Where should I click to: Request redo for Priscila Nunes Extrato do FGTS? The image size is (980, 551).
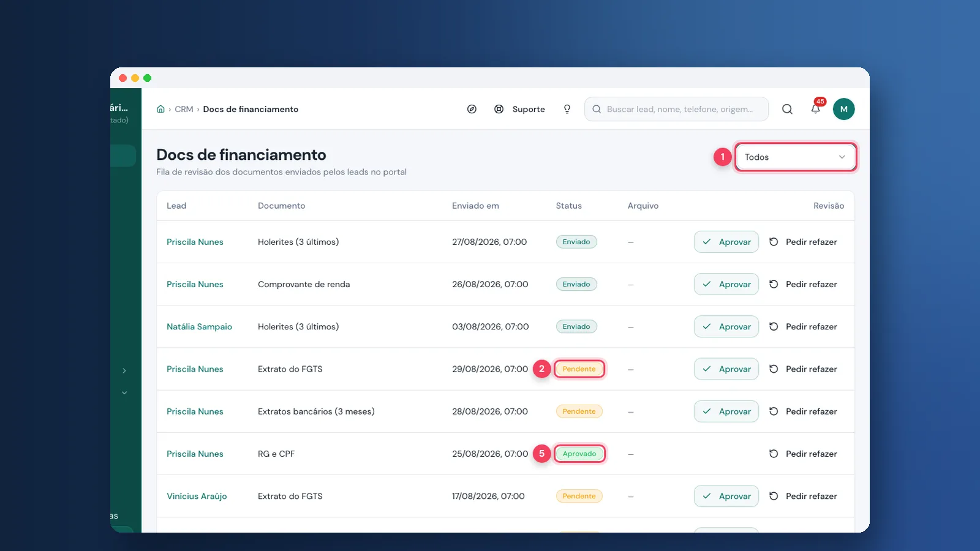coord(803,369)
